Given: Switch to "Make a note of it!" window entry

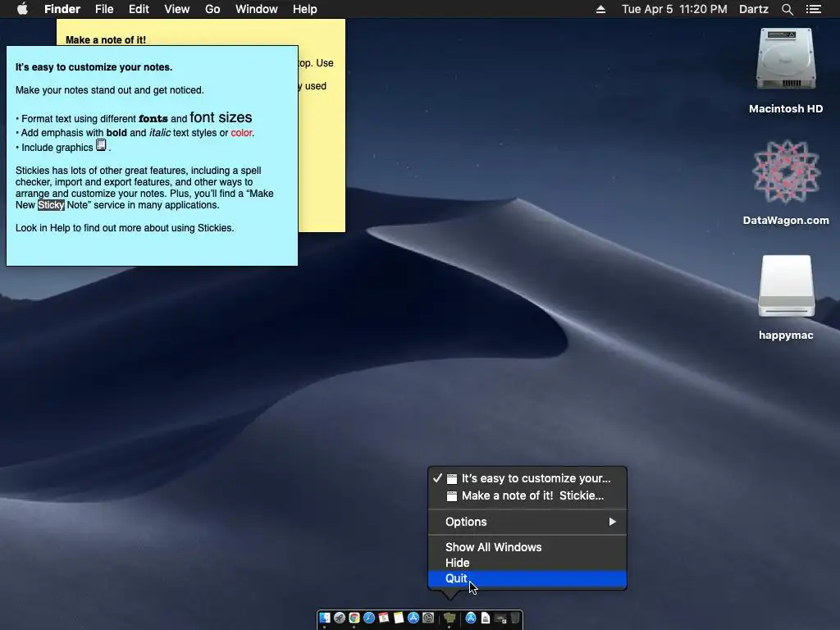Looking at the screenshot, I should [527, 495].
